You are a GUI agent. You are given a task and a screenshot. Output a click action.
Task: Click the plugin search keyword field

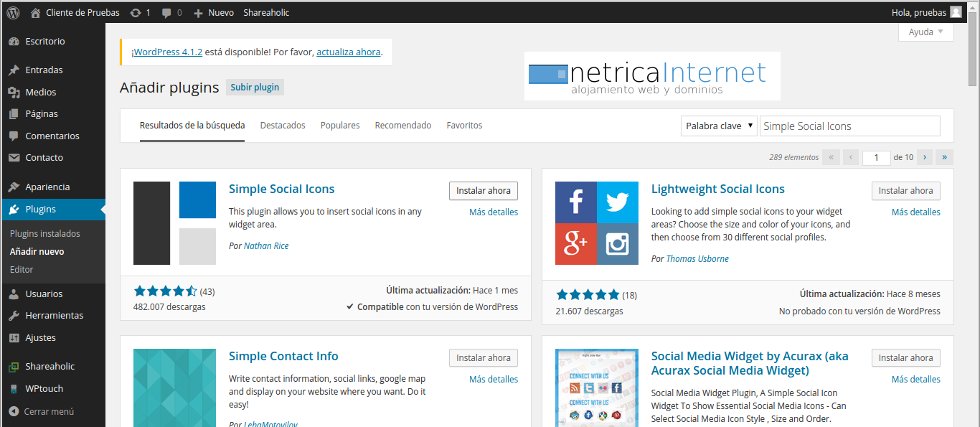tap(850, 126)
